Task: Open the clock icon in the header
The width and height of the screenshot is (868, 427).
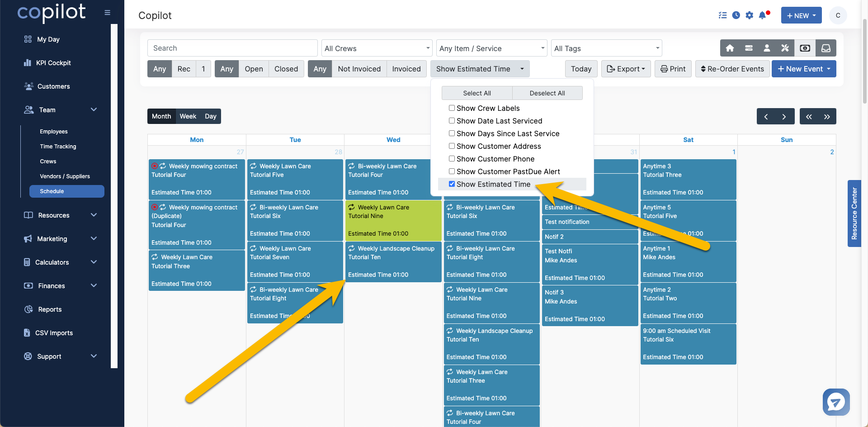Action: [x=736, y=15]
